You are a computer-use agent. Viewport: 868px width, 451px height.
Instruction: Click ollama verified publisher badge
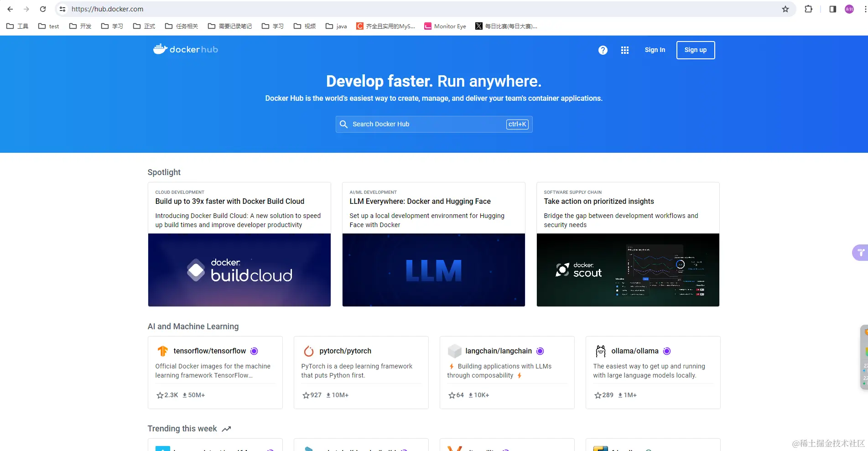667,351
